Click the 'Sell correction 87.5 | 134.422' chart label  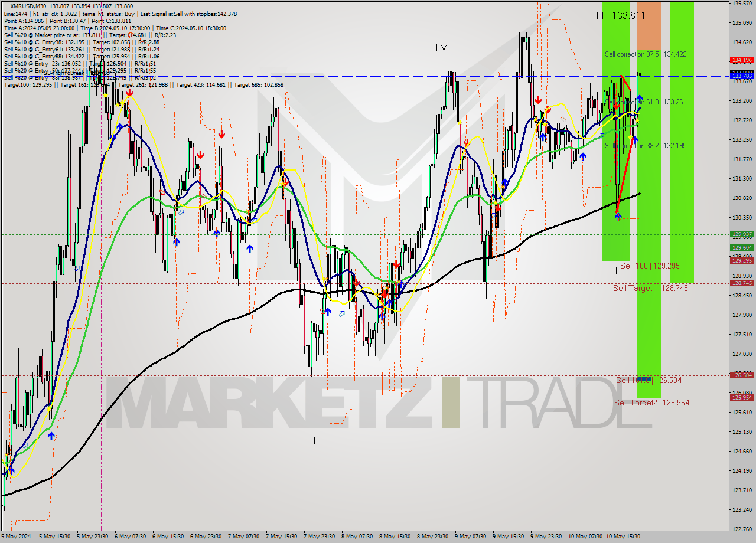pyautogui.click(x=646, y=54)
